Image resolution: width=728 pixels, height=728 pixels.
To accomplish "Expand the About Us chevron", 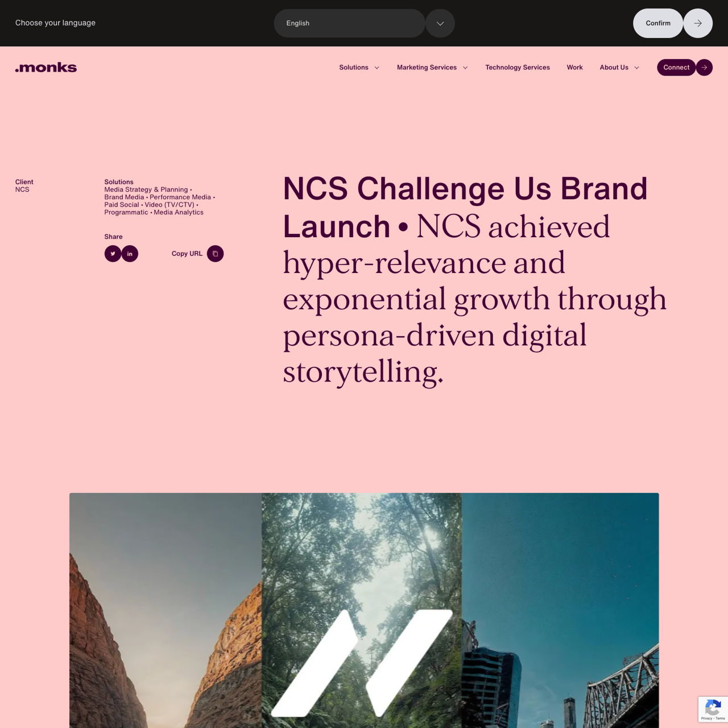I will click(636, 68).
